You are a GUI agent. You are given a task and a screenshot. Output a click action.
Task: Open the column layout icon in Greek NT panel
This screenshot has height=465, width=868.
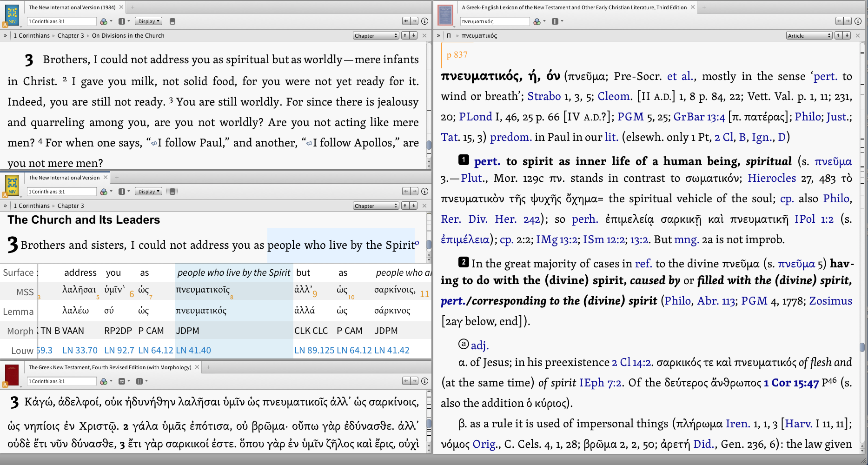point(139,381)
